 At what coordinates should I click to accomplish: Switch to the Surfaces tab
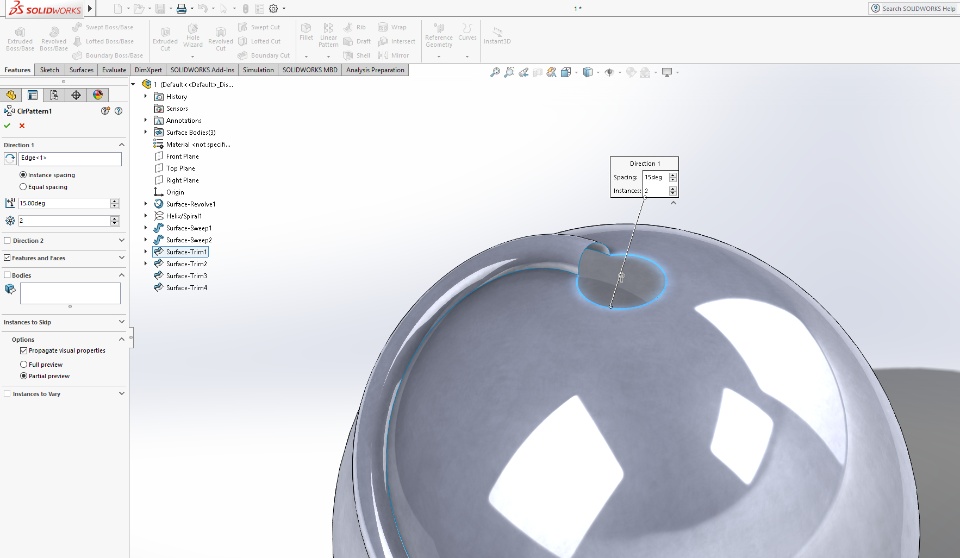tap(81, 70)
